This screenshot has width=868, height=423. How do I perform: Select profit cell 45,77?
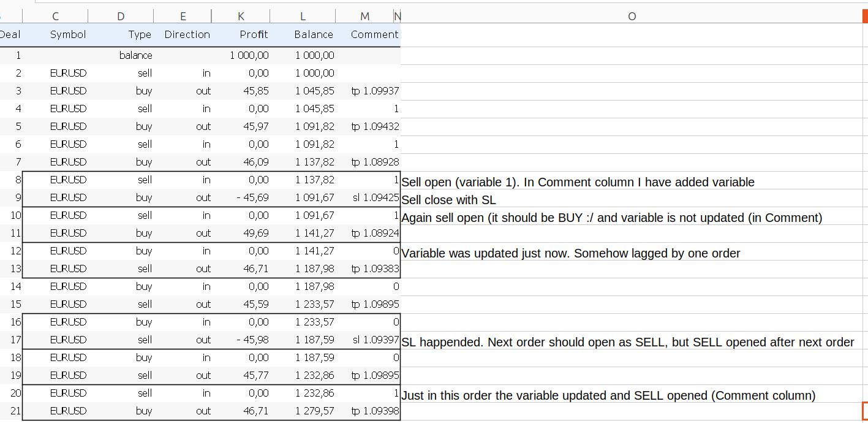pos(256,375)
